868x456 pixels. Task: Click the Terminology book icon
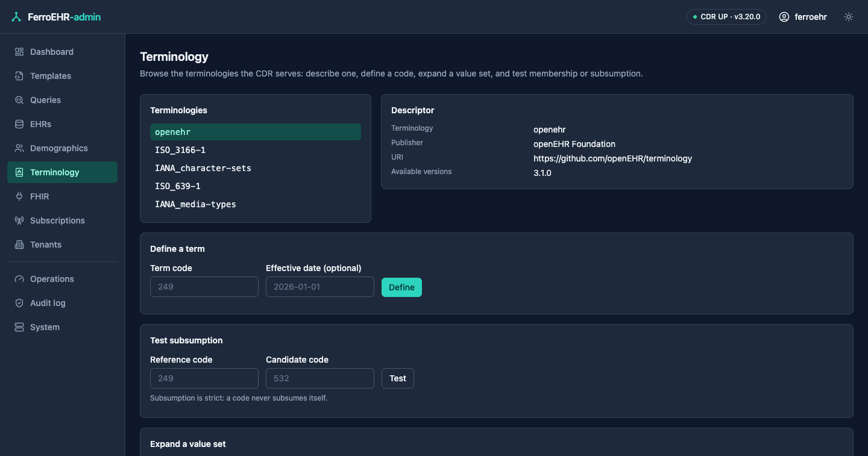point(19,172)
